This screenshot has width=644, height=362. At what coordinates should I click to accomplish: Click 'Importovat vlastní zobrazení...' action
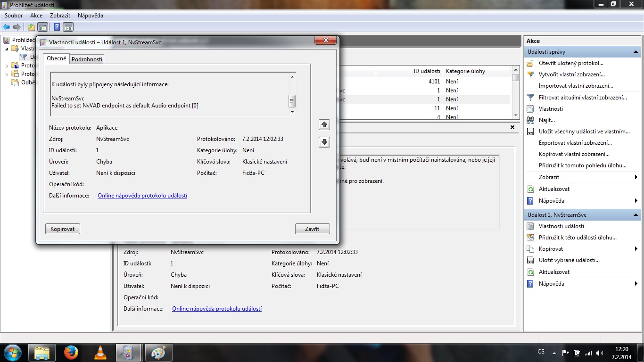tap(576, 86)
